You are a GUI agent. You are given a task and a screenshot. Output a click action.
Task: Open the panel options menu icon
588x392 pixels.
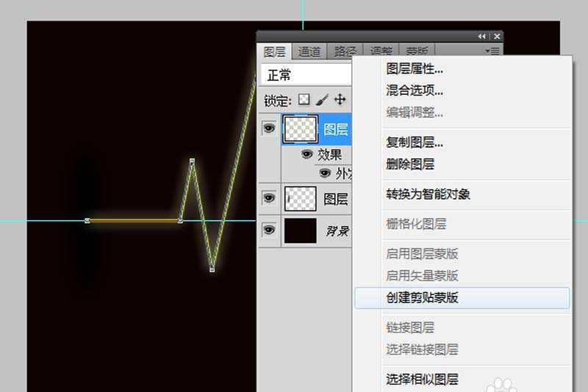(492, 51)
